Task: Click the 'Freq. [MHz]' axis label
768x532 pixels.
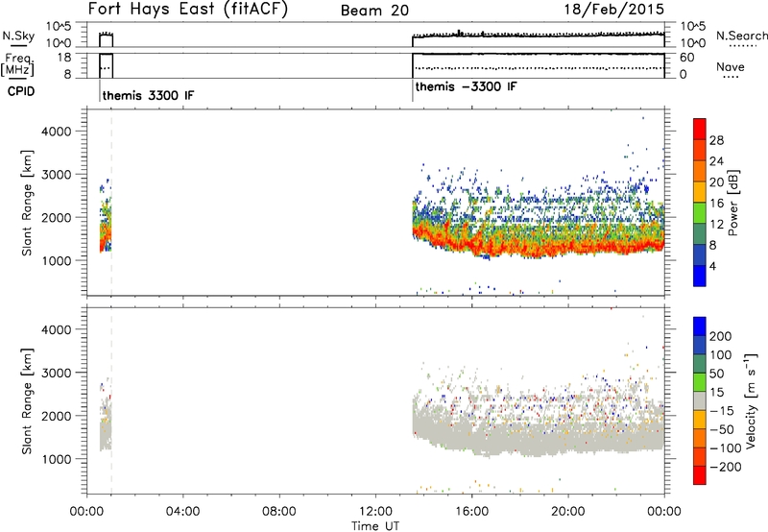Action: (18, 64)
